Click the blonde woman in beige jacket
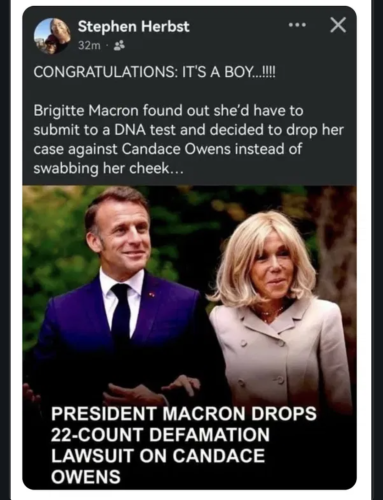 (x=277, y=310)
